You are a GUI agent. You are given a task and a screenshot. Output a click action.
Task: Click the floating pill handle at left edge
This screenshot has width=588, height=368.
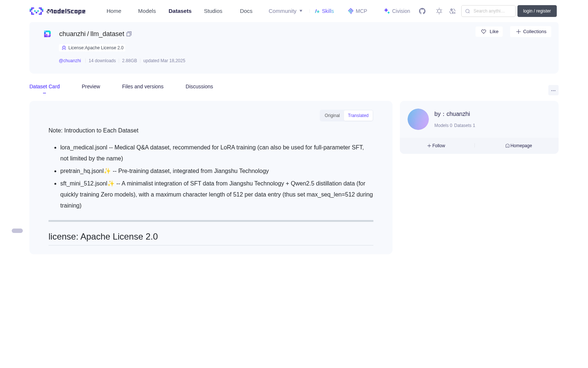[17, 231]
